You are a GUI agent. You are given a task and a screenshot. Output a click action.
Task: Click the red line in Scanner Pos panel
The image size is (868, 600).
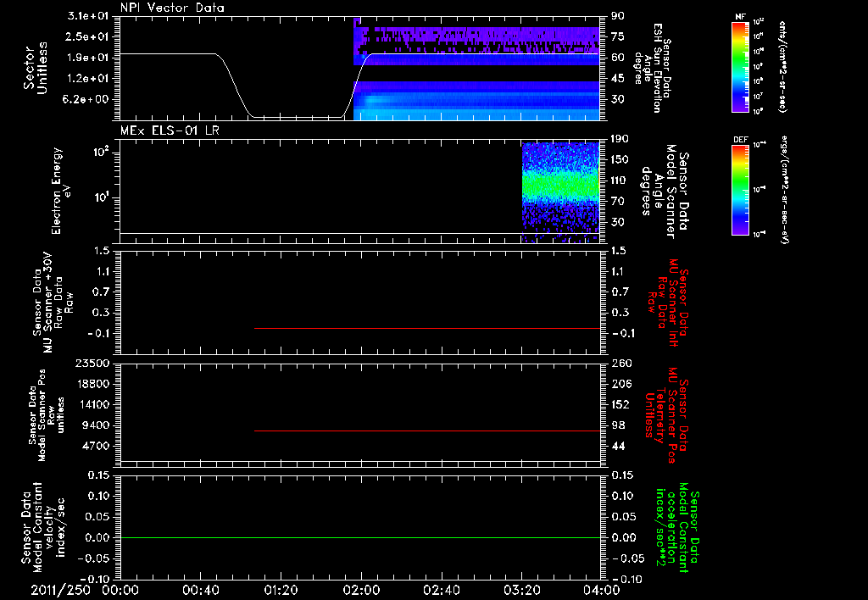coord(427,431)
